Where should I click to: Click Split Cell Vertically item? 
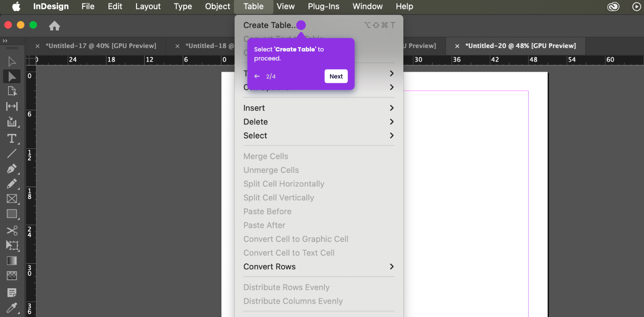tap(319, 198)
